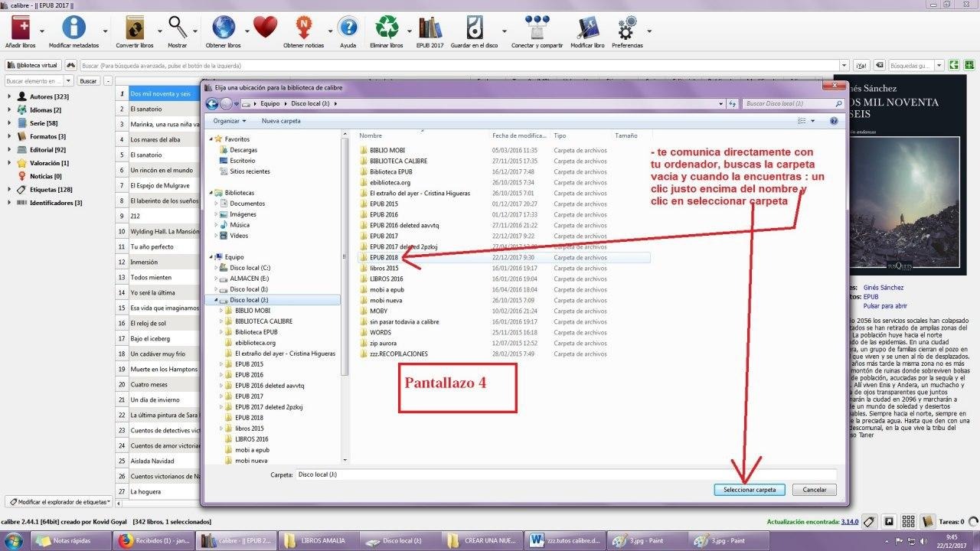
Task: Click the Biblioteca virtual button
Action: [33, 66]
